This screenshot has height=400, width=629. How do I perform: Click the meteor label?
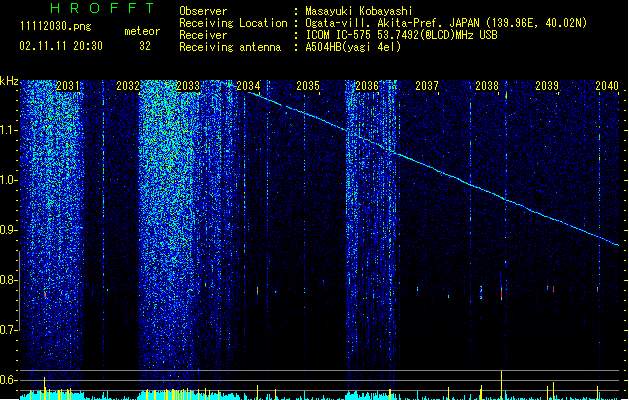pyautogui.click(x=142, y=31)
